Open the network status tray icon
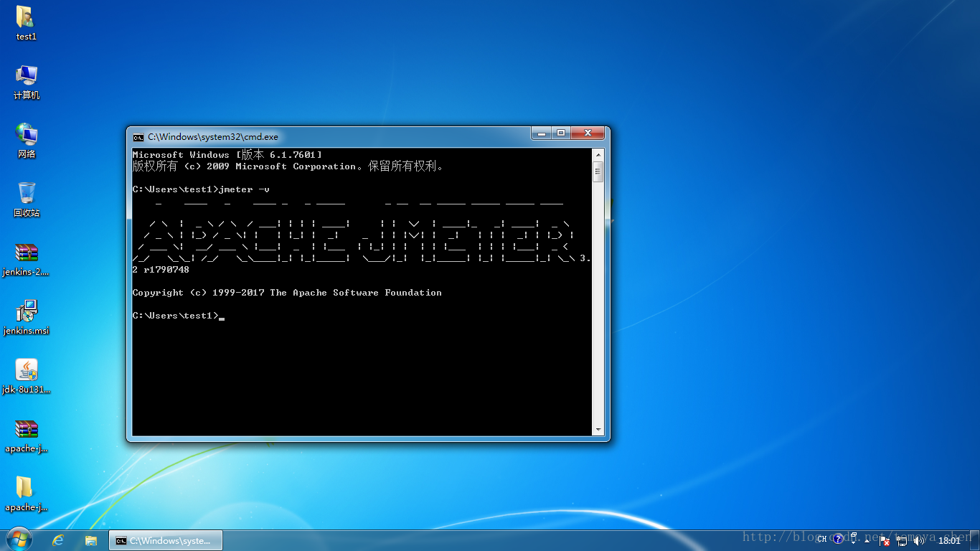The height and width of the screenshot is (551, 980). tap(903, 540)
